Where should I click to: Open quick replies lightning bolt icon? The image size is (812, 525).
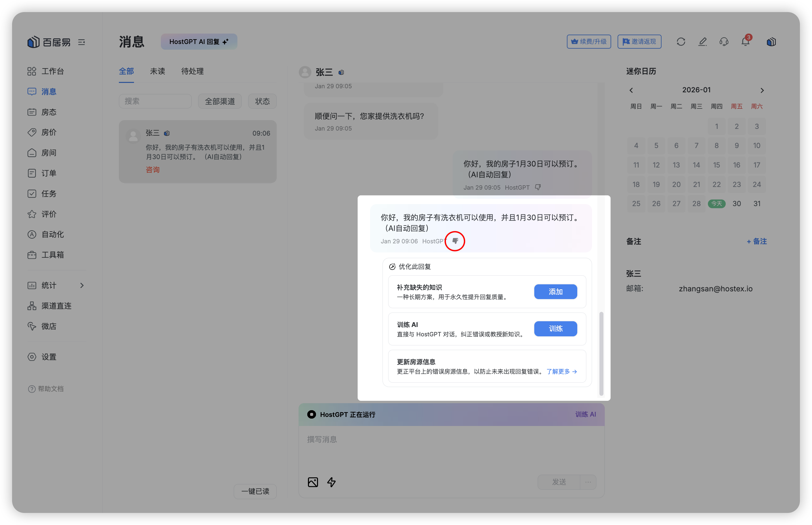coord(331,482)
